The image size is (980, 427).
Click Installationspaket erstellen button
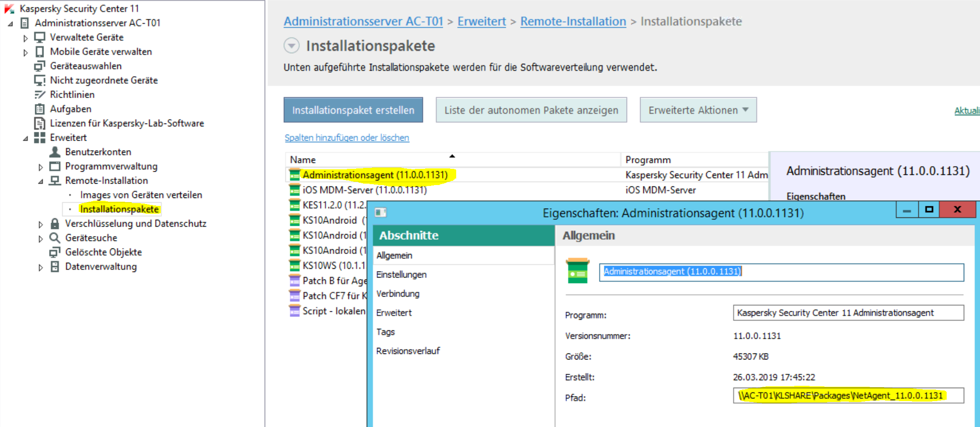click(353, 110)
